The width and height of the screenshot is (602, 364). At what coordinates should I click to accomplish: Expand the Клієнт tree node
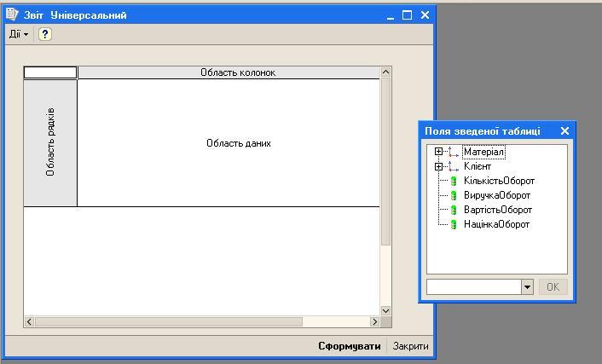(x=438, y=166)
